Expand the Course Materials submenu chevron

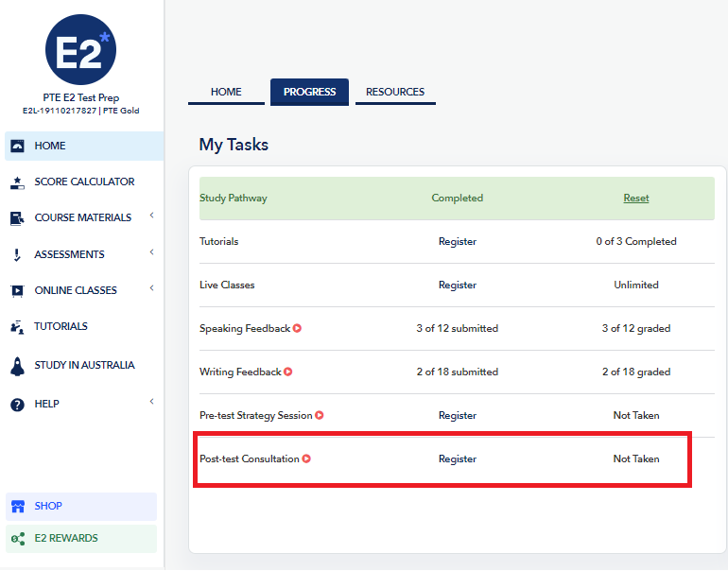click(x=151, y=216)
